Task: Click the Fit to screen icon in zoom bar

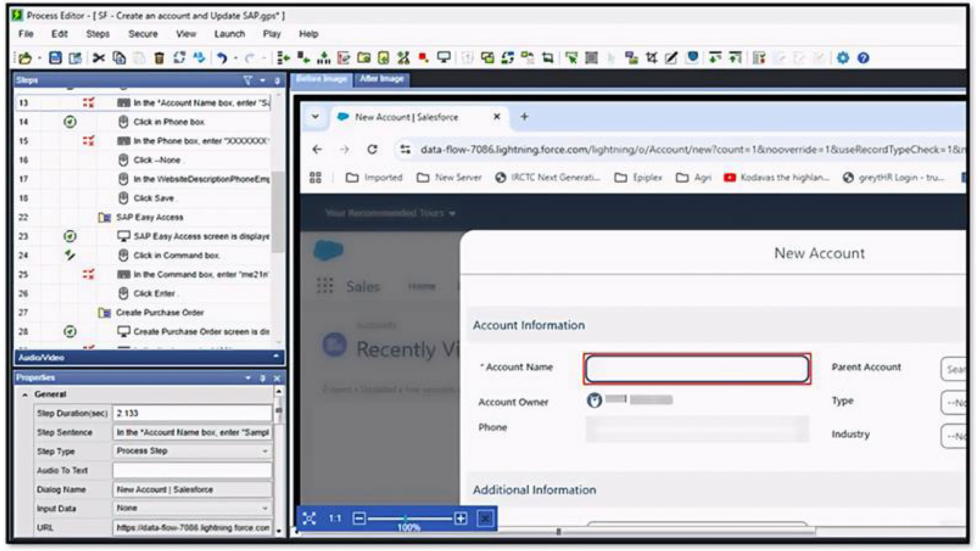Action: point(309,519)
